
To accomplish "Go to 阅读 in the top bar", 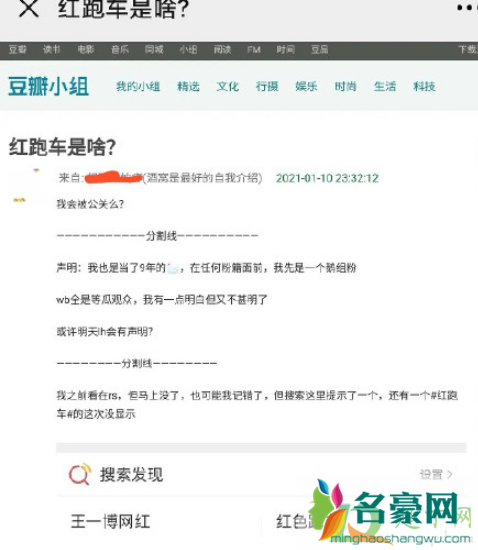I will 222,49.
